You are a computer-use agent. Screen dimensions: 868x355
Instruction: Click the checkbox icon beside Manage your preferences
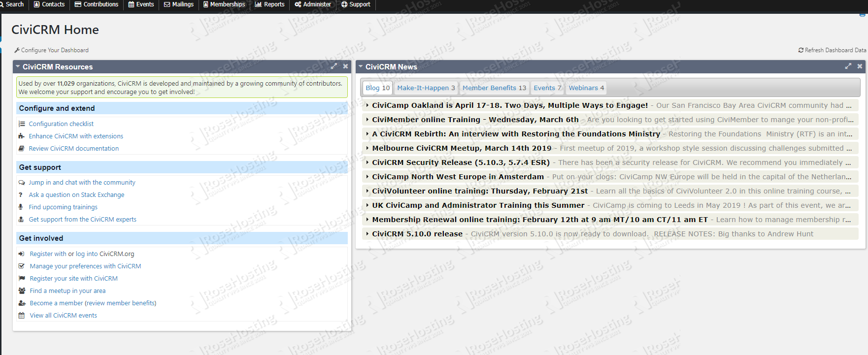(x=22, y=266)
